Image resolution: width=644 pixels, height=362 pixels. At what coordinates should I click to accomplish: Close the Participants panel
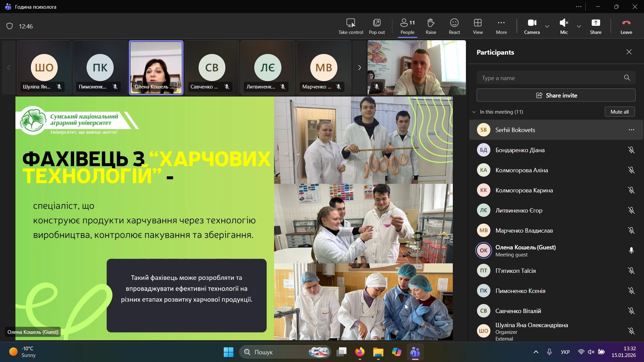pyautogui.click(x=629, y=52)
